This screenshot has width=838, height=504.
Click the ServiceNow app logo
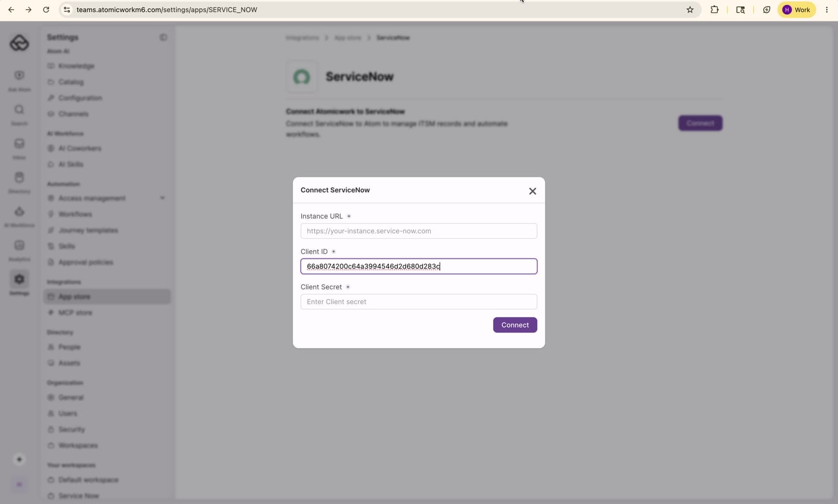[x=302, y=77]
